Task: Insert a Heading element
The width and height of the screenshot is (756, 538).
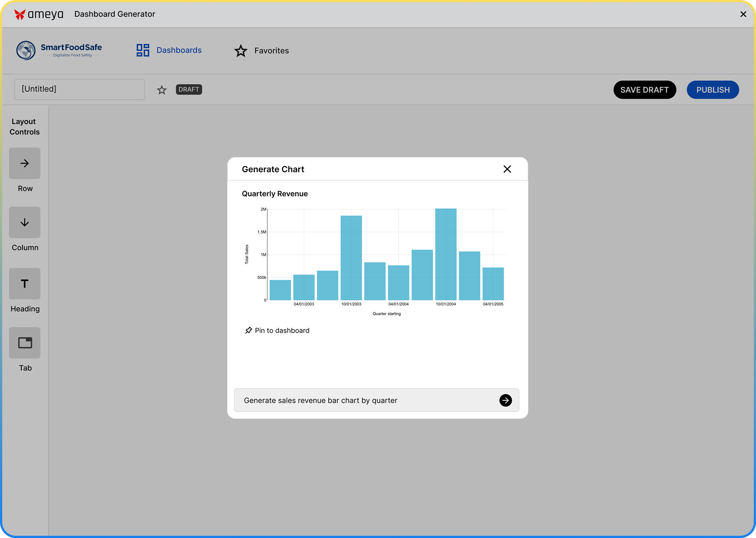Action: [25, 284]
